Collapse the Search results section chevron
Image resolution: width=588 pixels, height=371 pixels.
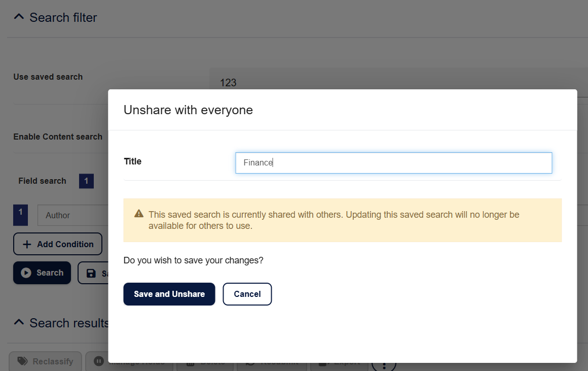(x=19, y=323)
